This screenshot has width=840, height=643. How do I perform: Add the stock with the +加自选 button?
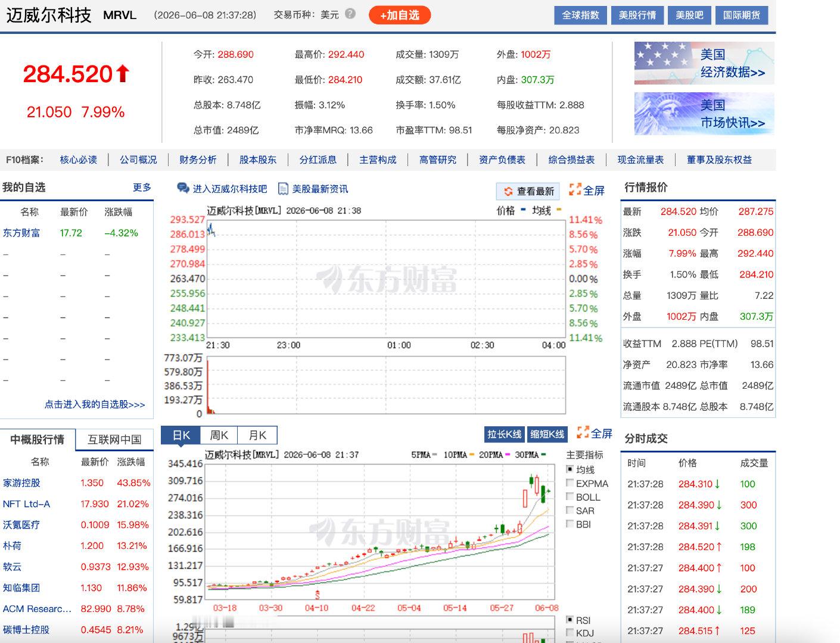point(400,15)
